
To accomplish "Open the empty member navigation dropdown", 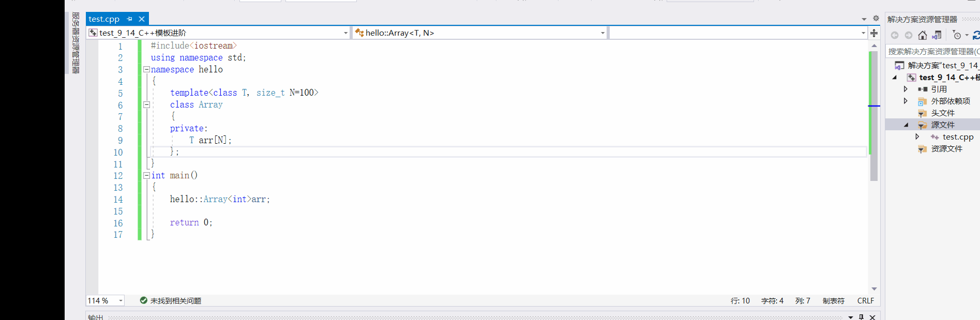I will [738, 33].
